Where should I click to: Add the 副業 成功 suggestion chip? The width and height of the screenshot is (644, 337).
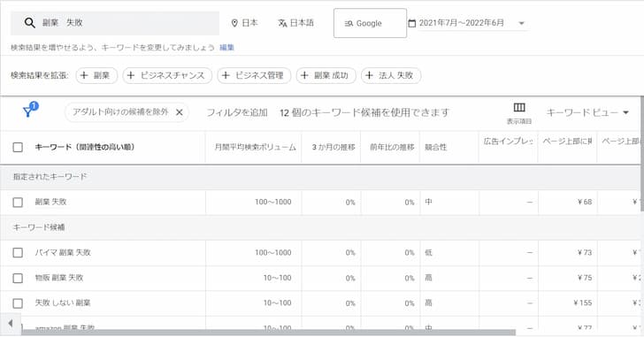[x=326, y=75]
